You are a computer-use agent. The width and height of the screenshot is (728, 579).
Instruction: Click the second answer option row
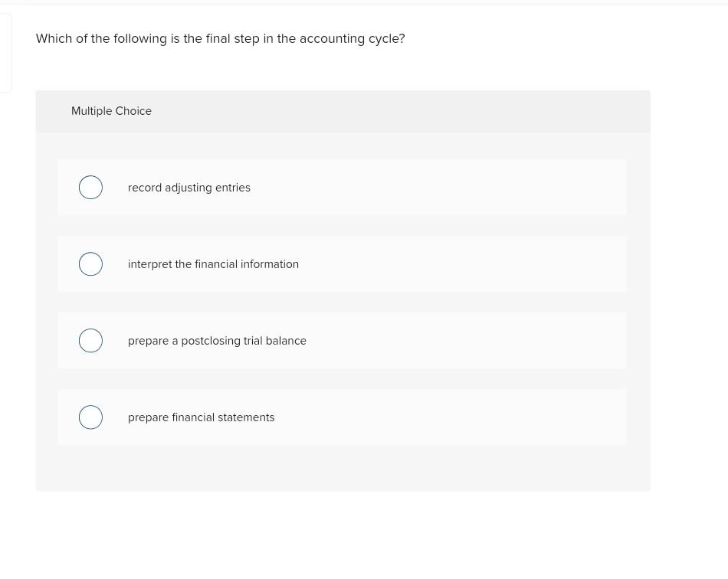click(343, 263)
